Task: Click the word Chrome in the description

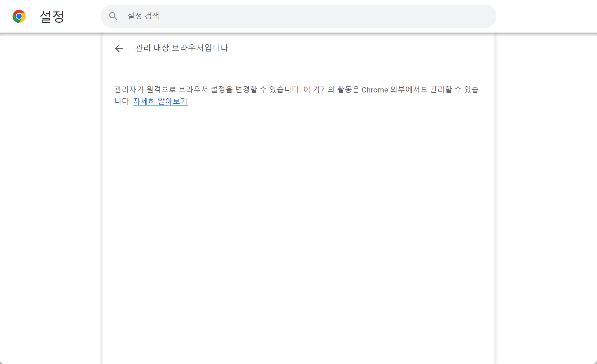Action: [x=374, y=90]
